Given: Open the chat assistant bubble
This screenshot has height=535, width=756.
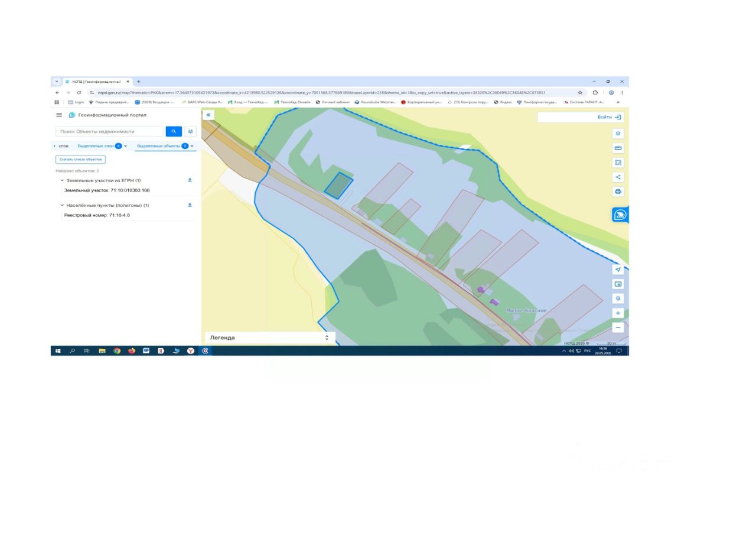Looking at the screenshot, I should pos(620,215).
